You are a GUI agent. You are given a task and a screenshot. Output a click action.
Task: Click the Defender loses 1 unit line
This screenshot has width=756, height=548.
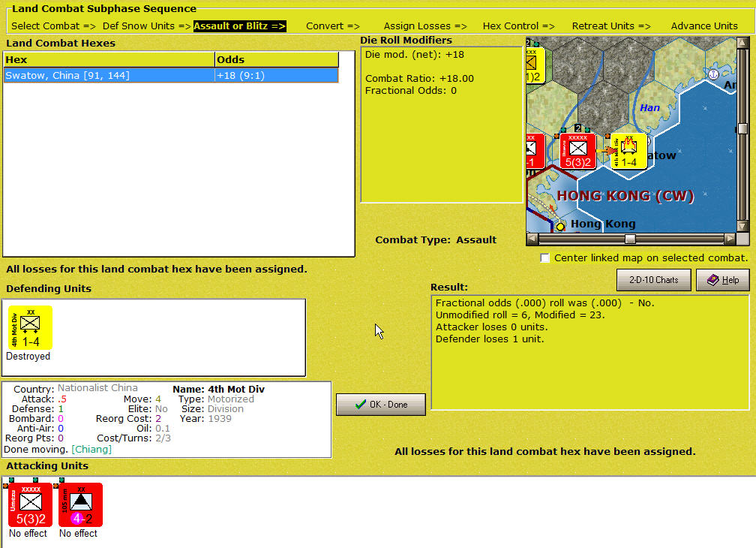point(489,339)
